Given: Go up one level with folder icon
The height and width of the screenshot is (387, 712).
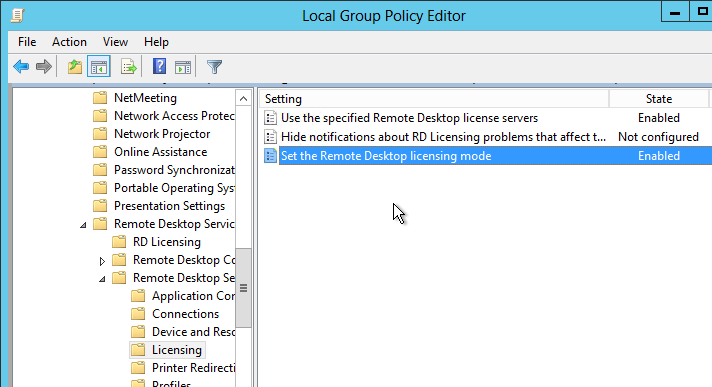Looking at the screenshot, I should tap(75, 67).
